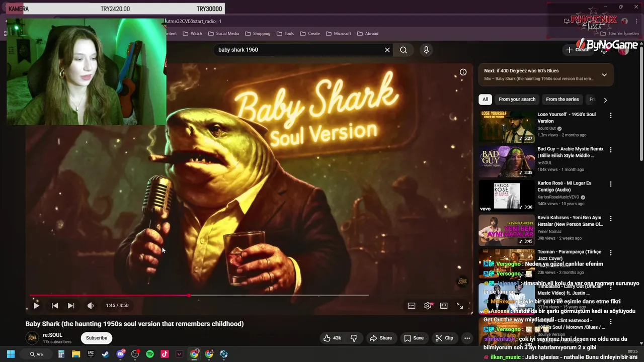The height and width of the screenshot is (362, 644).
Task: Open Shopping bookmarks folder
Action: [x=258, y=34]
